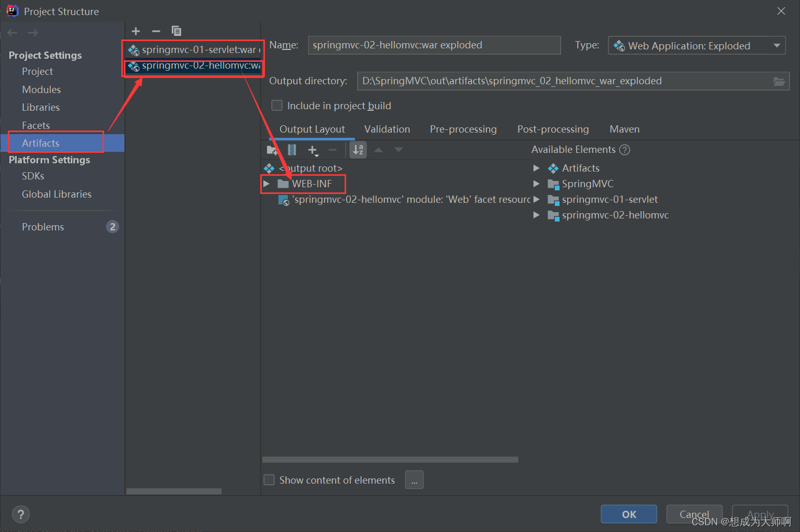Click the forward navigation arrow
This screenshot has height=532, width=800.
[33, 33]
